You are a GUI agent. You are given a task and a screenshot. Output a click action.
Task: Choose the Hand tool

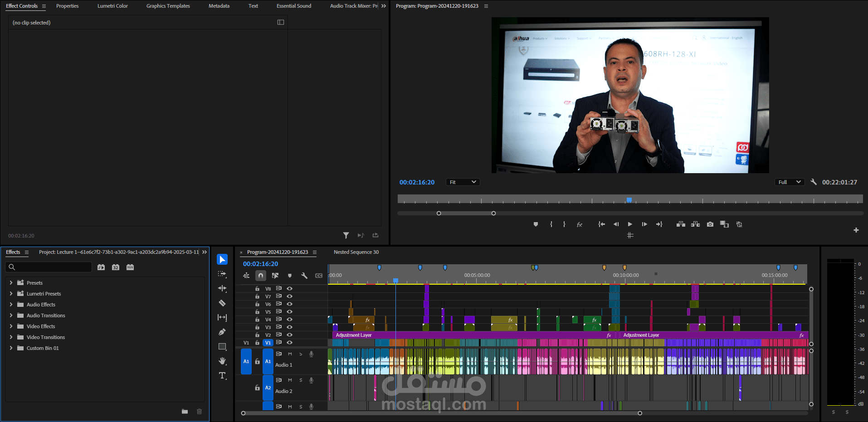(x=222, y=361)
